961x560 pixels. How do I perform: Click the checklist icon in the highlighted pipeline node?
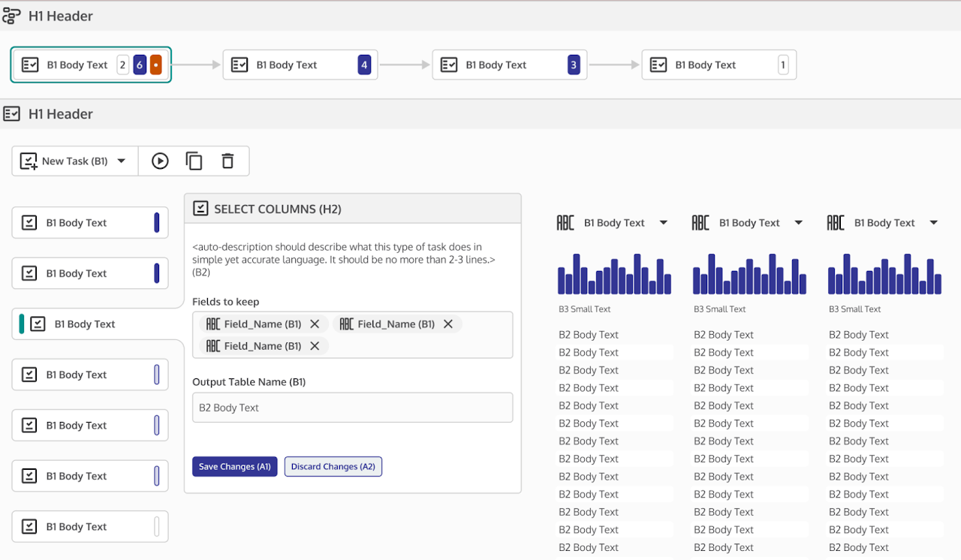coord(30,65)
